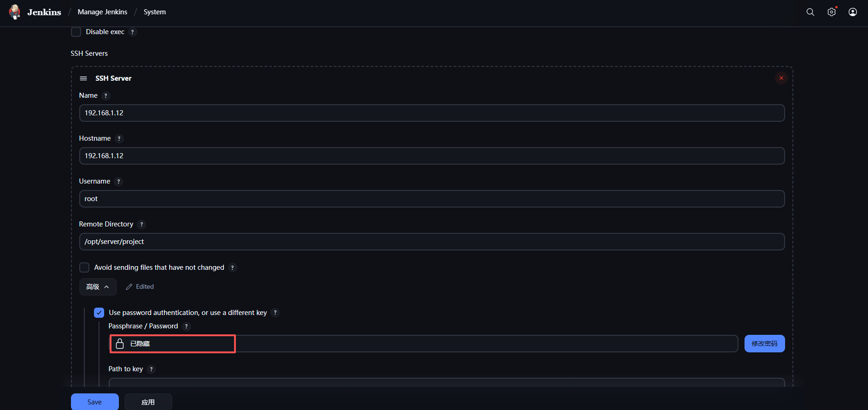Select the System breadcrumb item
Viewport: 868px width, 410px height.
154,12
